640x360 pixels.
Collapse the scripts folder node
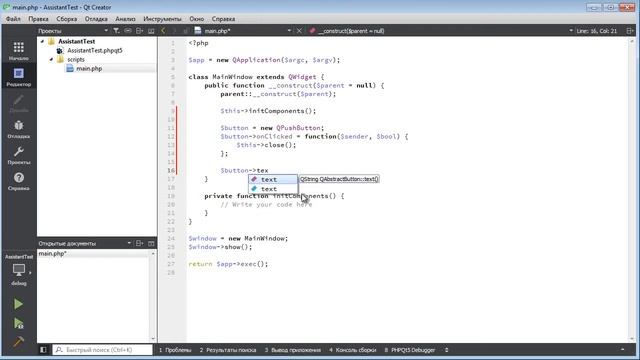(51, 60)
